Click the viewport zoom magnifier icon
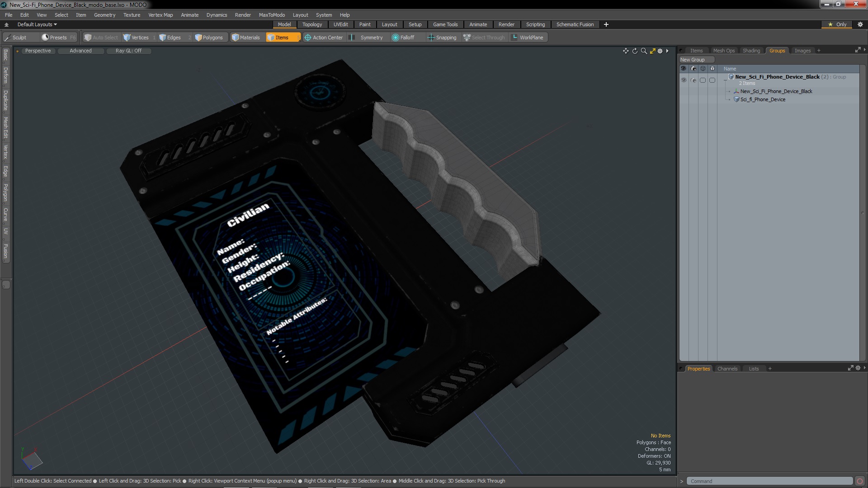This screenshot has width=868, height=488. click(644, 51)
